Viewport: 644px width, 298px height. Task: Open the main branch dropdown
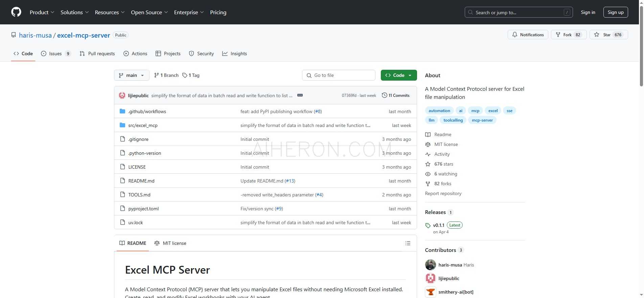tap(132, 75)
